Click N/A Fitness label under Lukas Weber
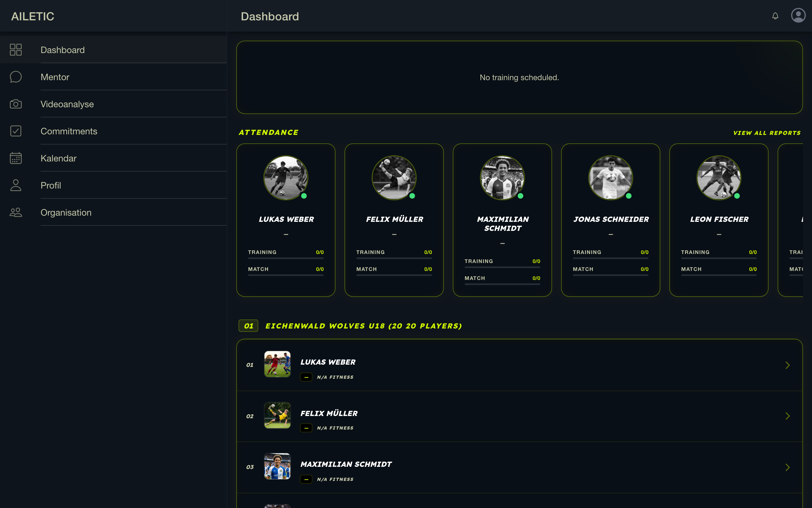This screenshot has width=812, height=508. point(335,377)
